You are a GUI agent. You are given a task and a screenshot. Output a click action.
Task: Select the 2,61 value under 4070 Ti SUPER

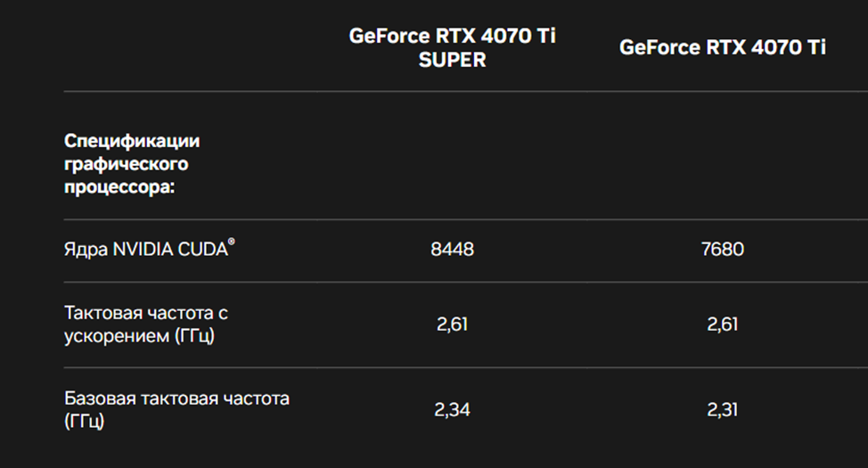pyautogui.click(x=452, y=324)
